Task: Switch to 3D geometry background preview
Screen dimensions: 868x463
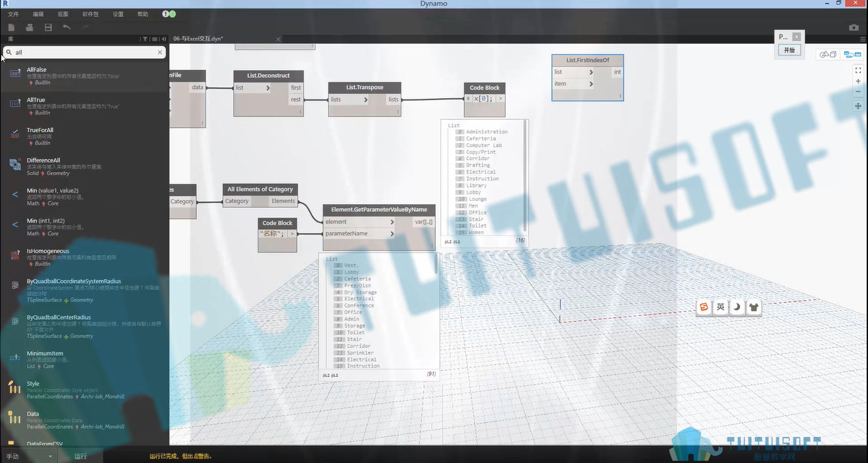Action: pyautogui.click(x=828, y=54)
